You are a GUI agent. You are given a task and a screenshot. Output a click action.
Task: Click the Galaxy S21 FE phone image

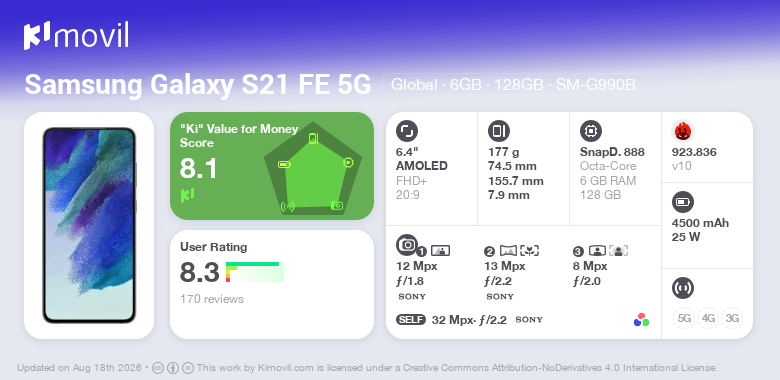(89, 225)
